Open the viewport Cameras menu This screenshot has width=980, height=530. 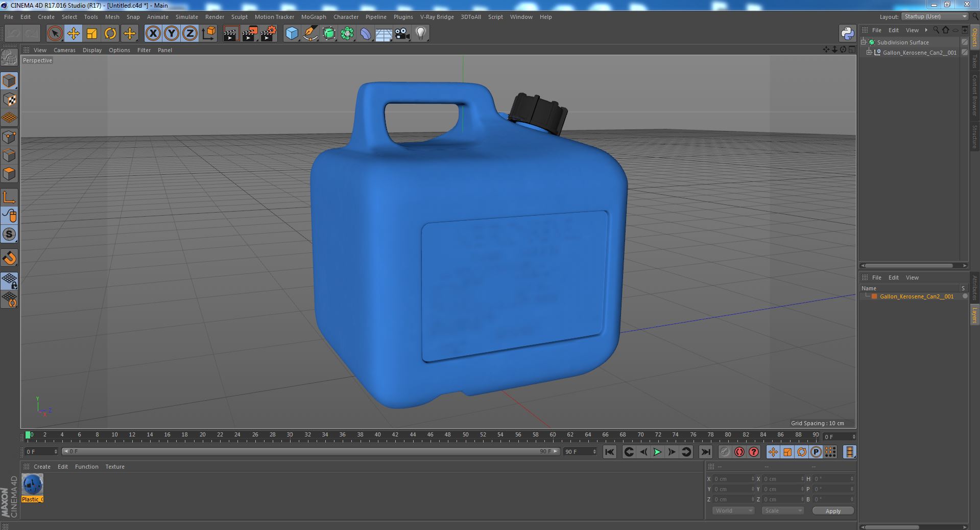pyautogui.click(x=64, y=50)
